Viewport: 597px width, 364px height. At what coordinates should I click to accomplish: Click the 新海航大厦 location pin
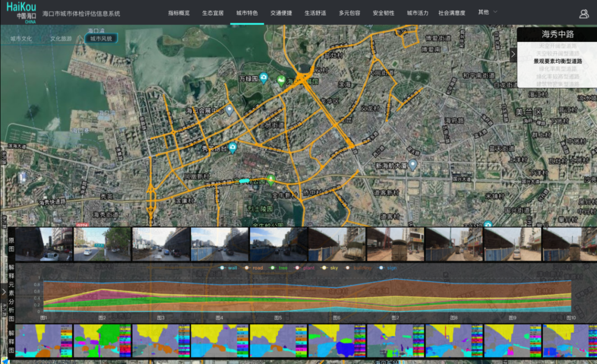pos(412,164)
